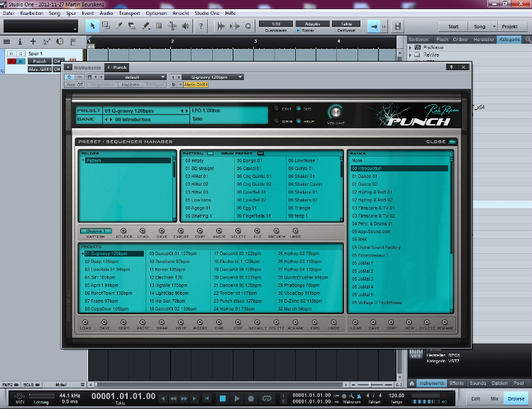Open the Mix view button

click(494, 399)
